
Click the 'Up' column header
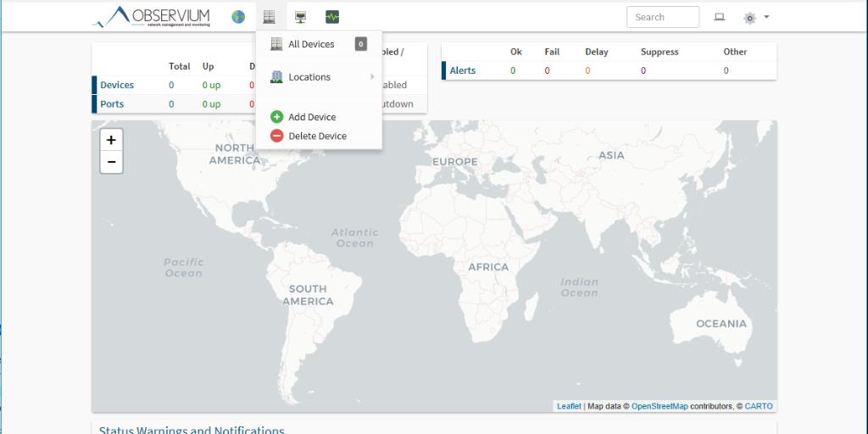pos(208,66)
